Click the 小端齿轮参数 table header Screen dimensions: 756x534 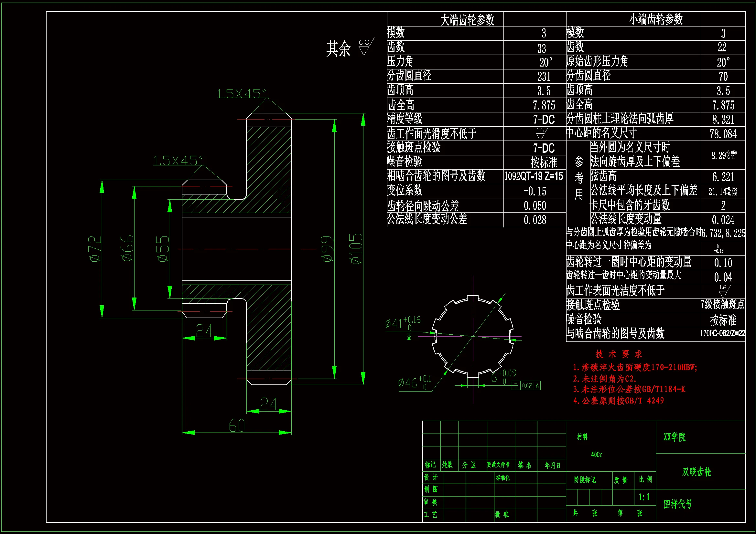[x=655, y=19]
